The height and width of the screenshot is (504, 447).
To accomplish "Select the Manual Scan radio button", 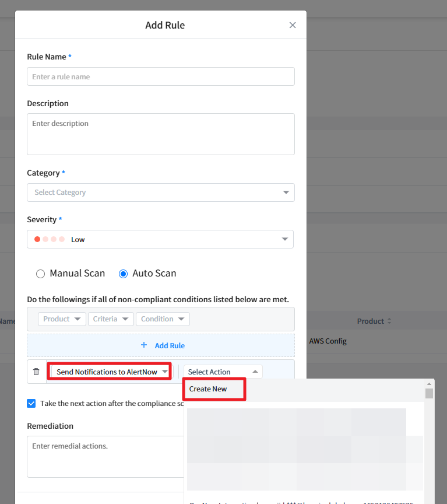I will (x=40, y=274).
